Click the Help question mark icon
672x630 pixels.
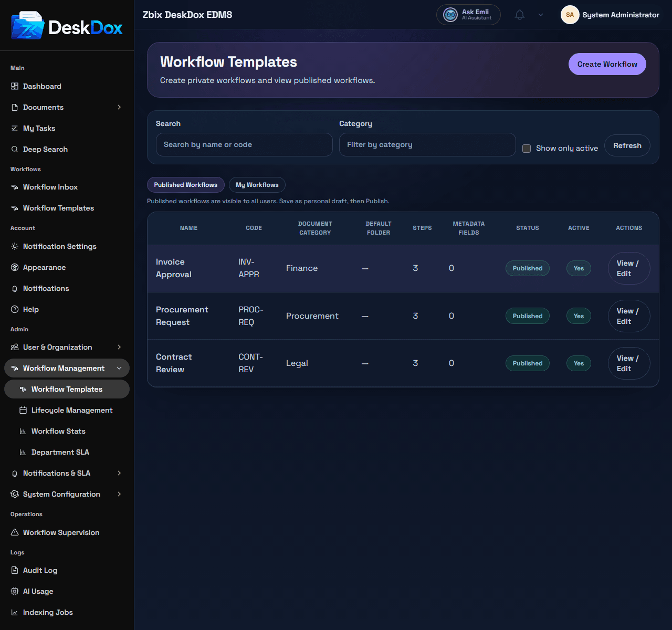(x=15, y=309)
